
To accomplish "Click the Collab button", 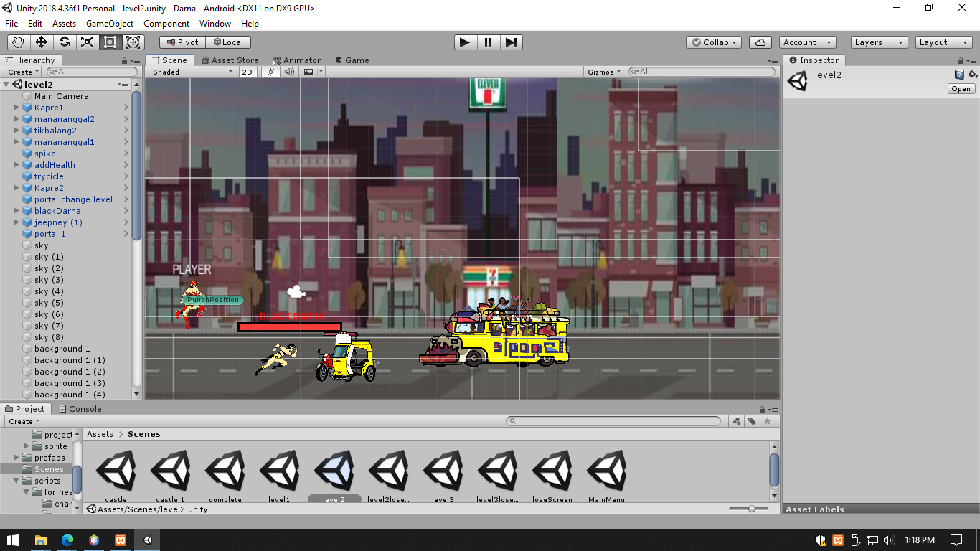I will tap(713, 42).
